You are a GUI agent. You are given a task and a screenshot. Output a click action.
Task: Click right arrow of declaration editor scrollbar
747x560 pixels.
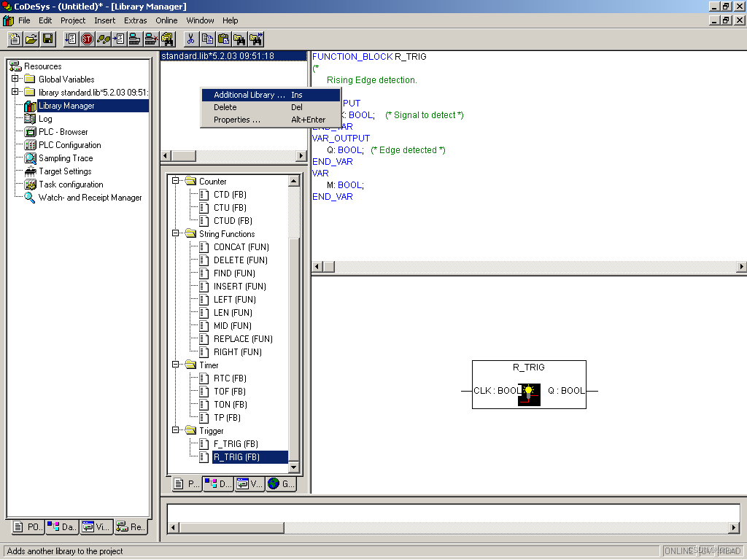tap(741, 267)
